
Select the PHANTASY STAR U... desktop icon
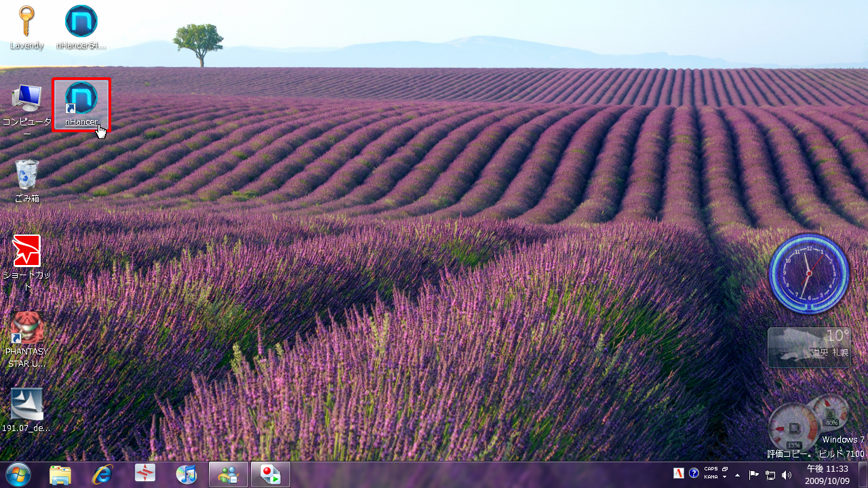[27, 340]
